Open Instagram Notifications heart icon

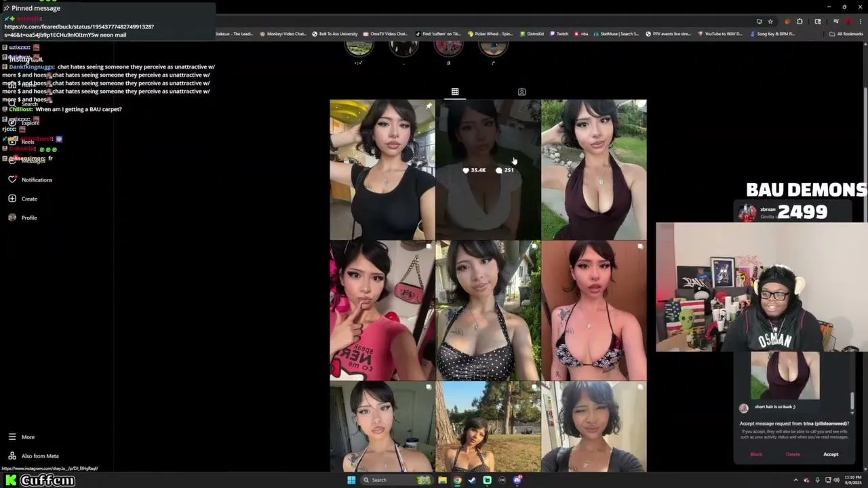12,180
